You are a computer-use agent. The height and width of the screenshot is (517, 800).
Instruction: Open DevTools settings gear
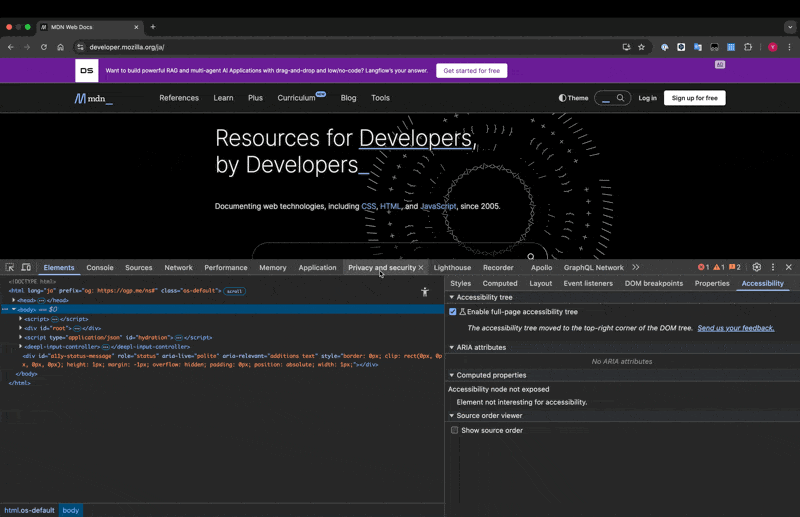click(x=756, y=268)
